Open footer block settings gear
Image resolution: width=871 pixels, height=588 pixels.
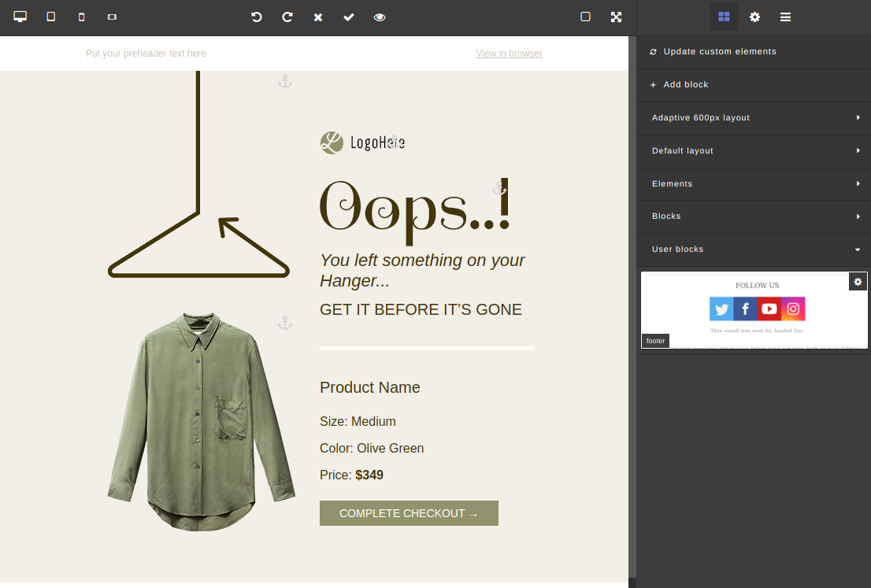point(858,282)
